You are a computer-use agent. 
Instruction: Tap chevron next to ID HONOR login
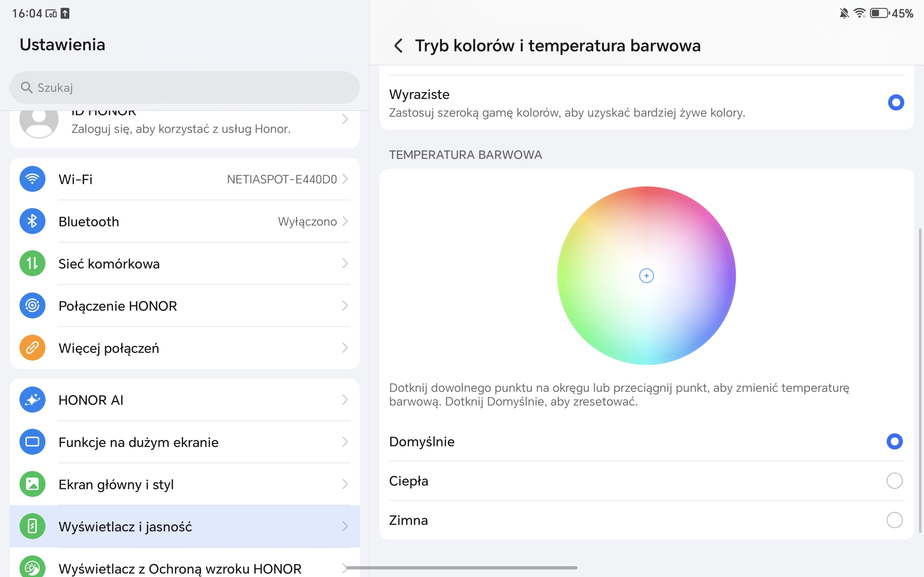coord(345,119)
